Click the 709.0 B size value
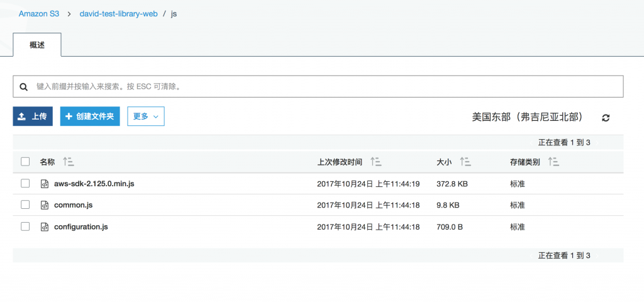This screenshot has width=644, height=302. click(450, 226)
